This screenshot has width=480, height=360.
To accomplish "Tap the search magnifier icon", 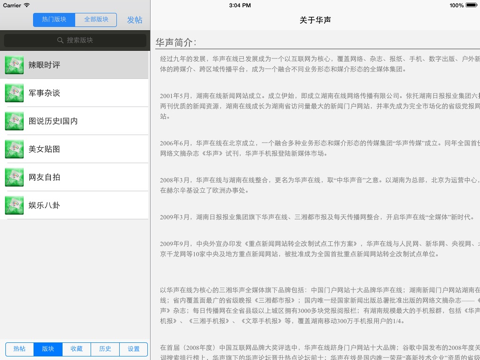I will (60, 40).
